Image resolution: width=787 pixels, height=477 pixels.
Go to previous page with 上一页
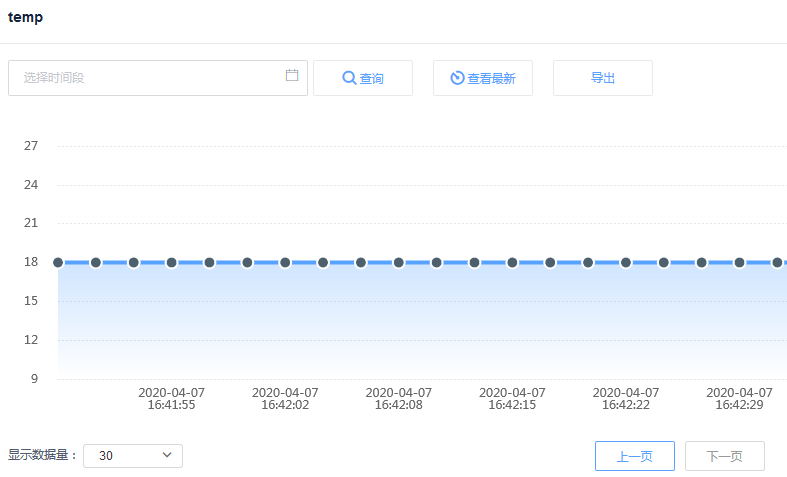point(634,456)
